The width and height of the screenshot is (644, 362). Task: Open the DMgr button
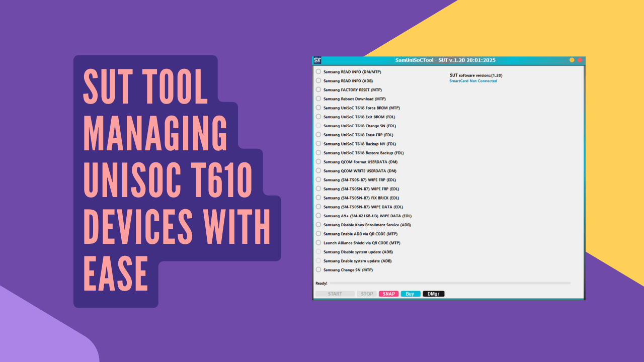pyautogui.click(x=434, y=294)
